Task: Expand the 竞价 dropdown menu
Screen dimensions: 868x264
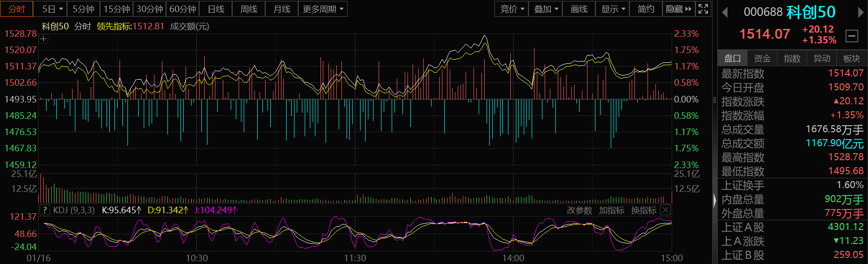Action: [512, 9]
